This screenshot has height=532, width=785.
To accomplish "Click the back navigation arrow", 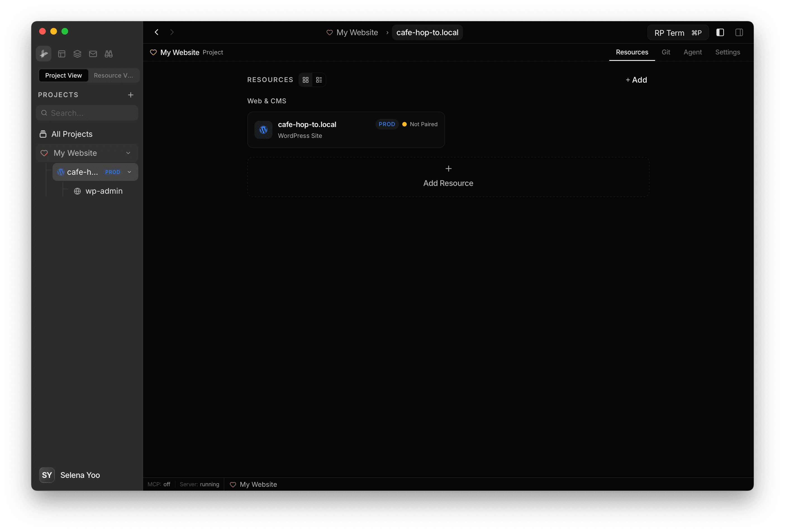I will 156,32.
